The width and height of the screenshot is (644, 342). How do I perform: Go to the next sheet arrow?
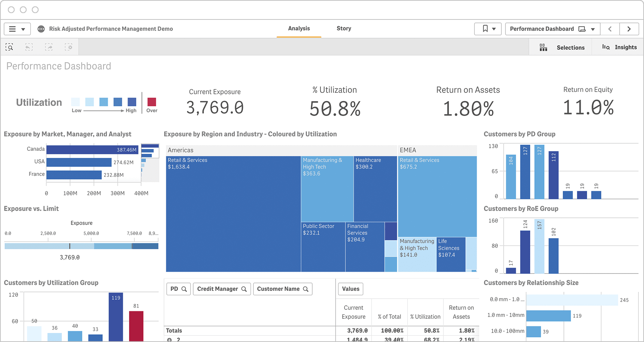[629, 29]
